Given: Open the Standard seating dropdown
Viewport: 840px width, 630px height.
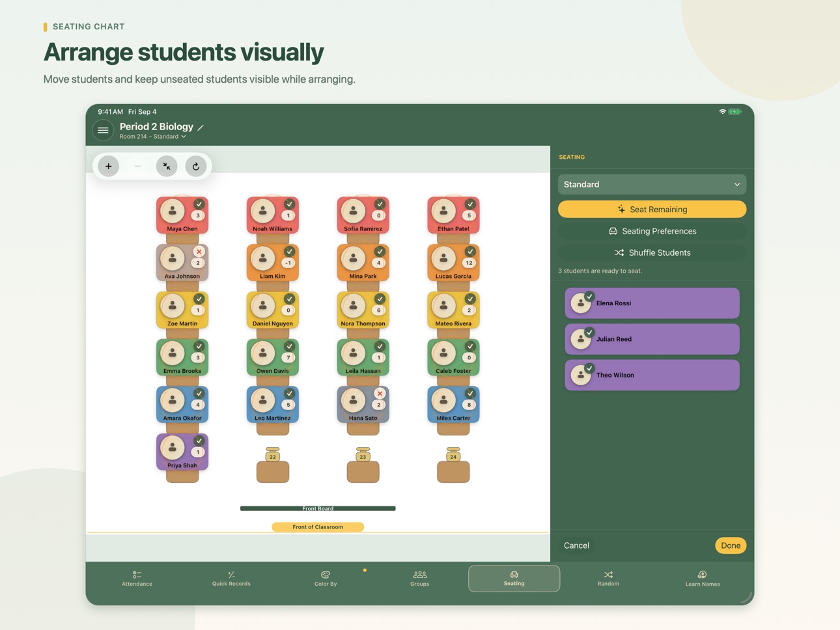Looking at the screenshot, I should [652, 185].
